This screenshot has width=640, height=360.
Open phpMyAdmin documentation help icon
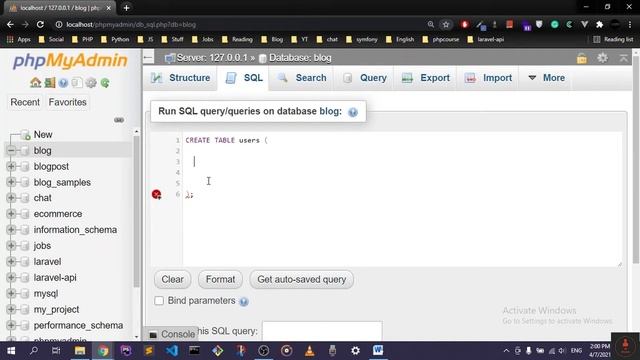(63, 83)
